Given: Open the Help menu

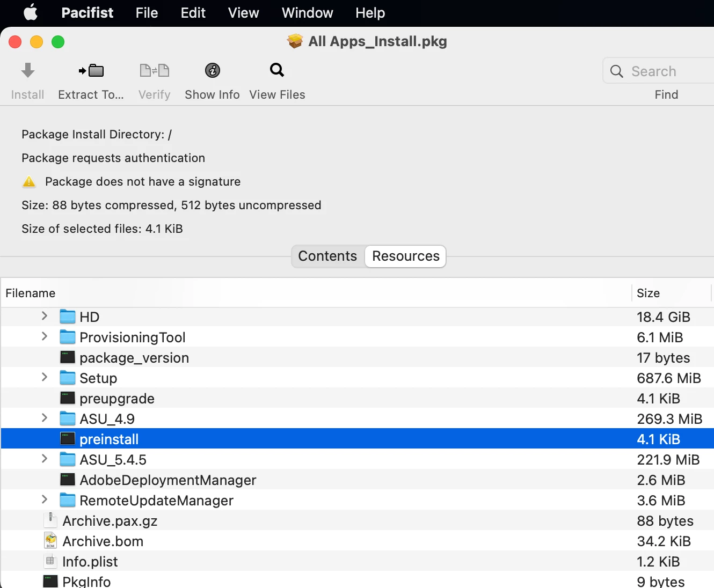Looking at the screenshot, I should pyautogui.click(x=370, y=13).
